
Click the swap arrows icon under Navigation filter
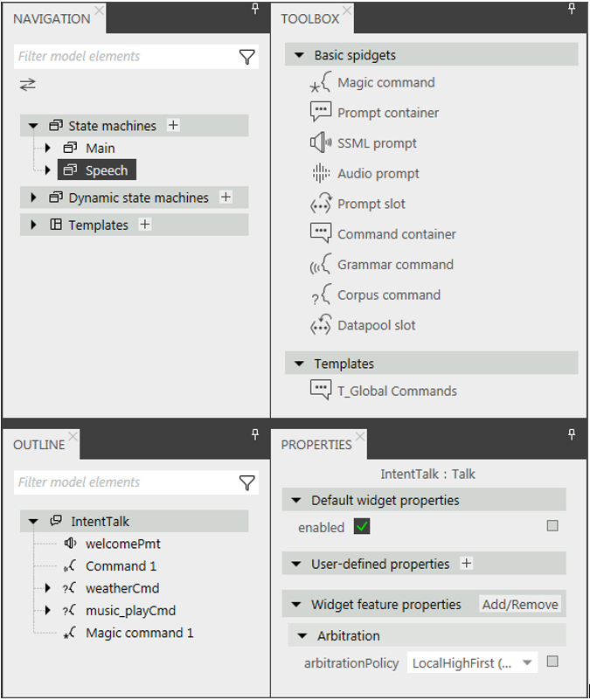pyautogui.click(x=28, y=85)
